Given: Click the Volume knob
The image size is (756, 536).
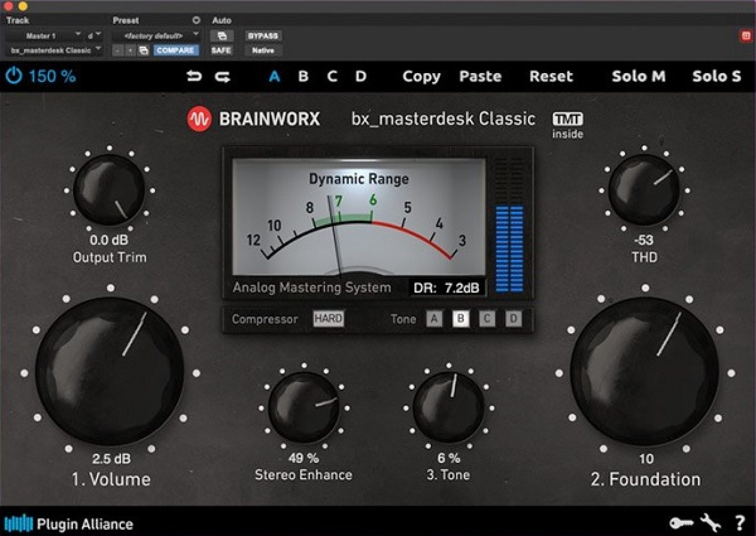Looking at the screenshot, I should pyautogui.click(x=110, y=372).
